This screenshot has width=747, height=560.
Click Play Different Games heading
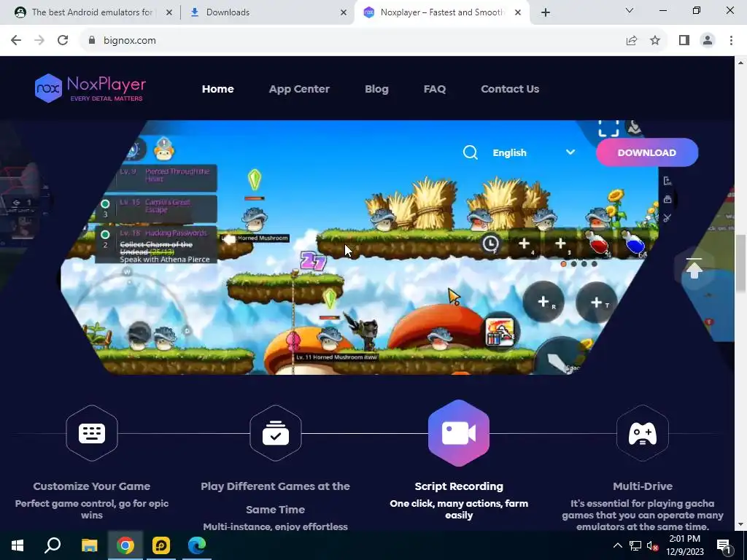(275, 497)
